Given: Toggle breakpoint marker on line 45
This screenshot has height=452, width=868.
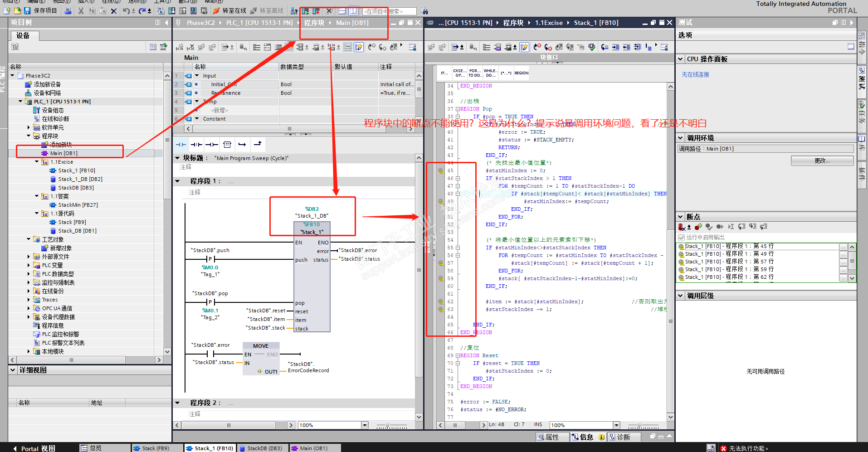Looking at the screenshot, I should pyautogui.click(x=440, y=171).
